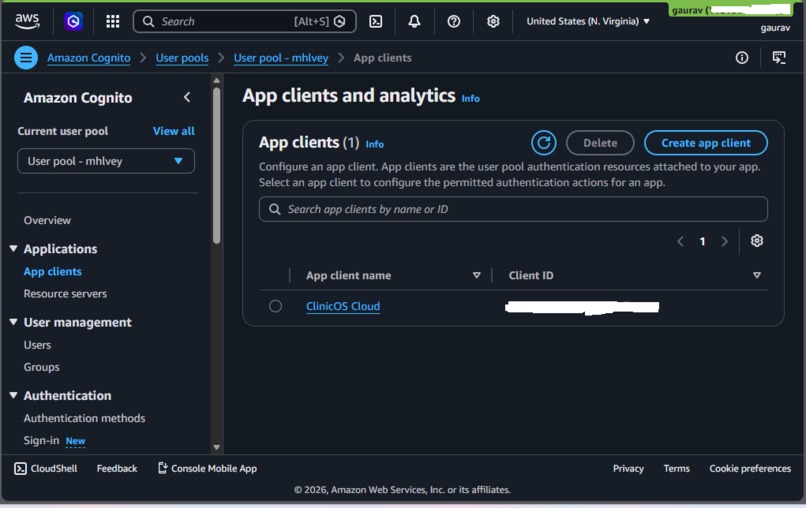Open the services grid menu
This screenshot has height=508, width=806.
113,21
